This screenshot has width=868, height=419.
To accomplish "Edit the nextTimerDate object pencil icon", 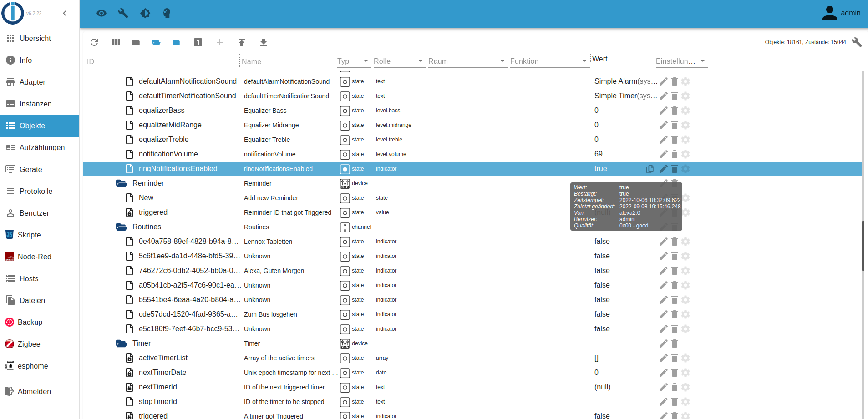I will [x=664, y=373].
